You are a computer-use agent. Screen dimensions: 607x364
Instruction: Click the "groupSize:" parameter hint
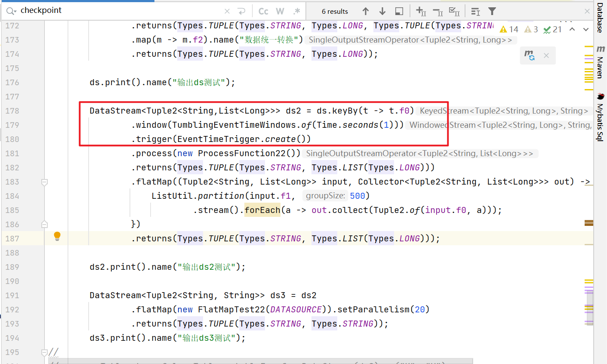(x=325, y=196)
